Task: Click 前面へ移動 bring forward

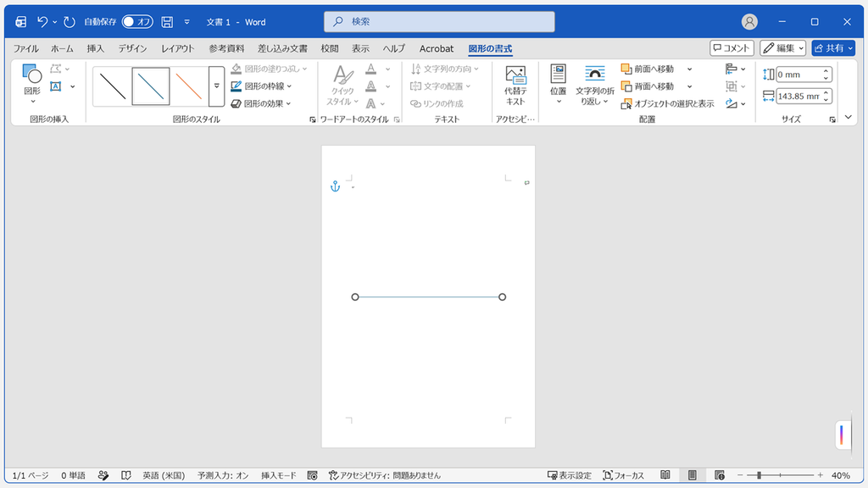Action: 648,69
